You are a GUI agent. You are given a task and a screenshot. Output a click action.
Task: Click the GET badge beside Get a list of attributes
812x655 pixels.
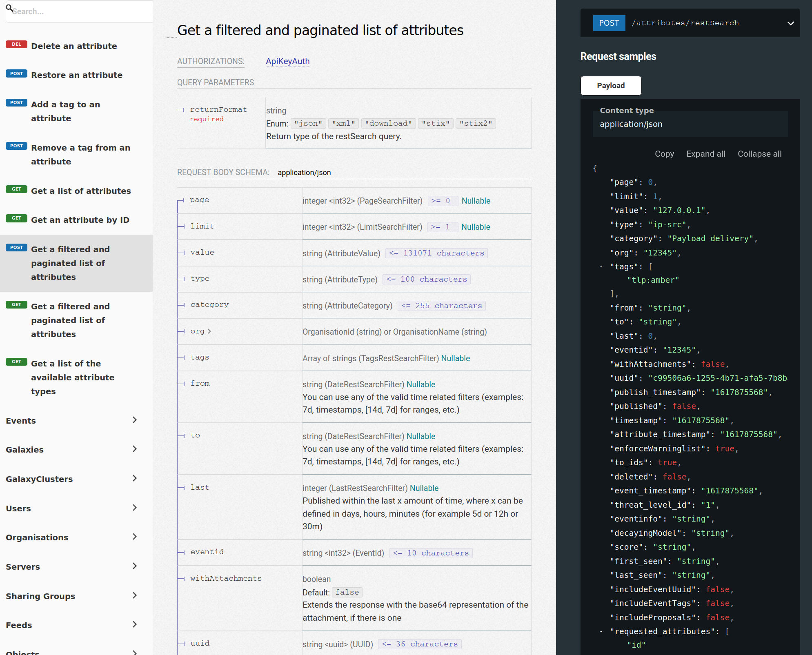coord(16,189)
